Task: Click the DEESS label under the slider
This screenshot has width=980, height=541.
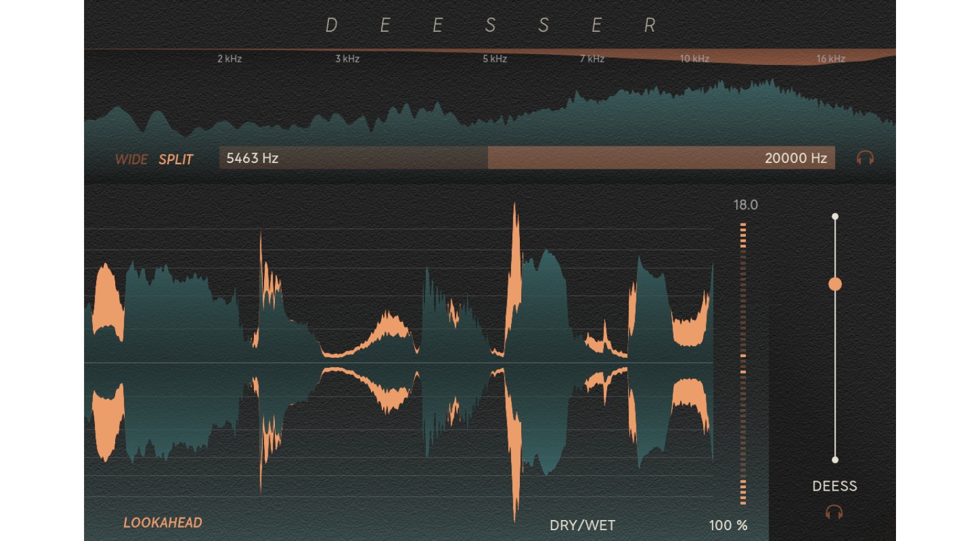Action: pyautogui.click(x=834, y=486)
